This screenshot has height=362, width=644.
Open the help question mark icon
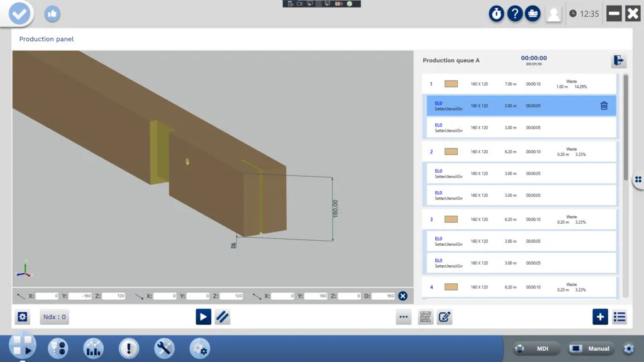click(515, 14)
